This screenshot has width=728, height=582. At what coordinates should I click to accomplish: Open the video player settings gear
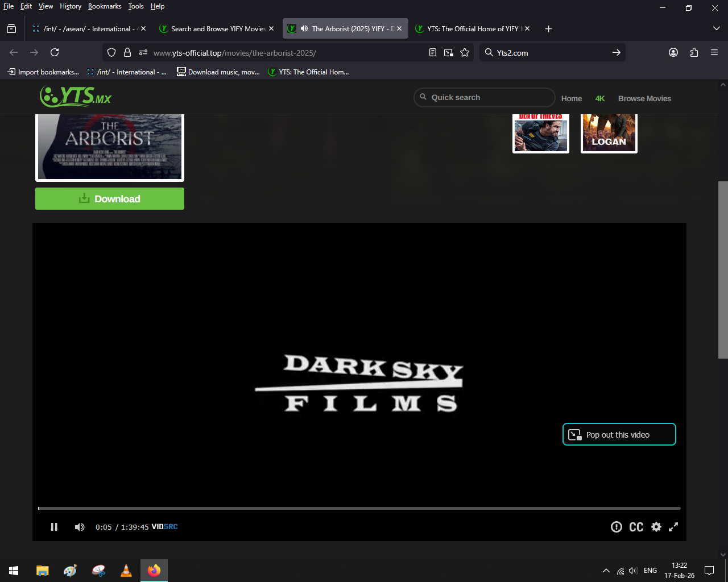point(656,527)
